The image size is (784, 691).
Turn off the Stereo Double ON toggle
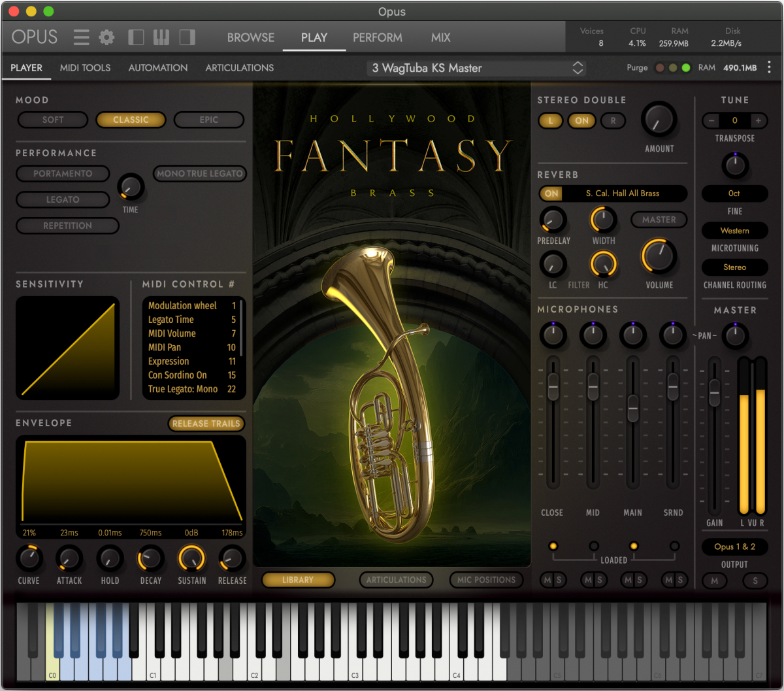click(x=581, y=120)
